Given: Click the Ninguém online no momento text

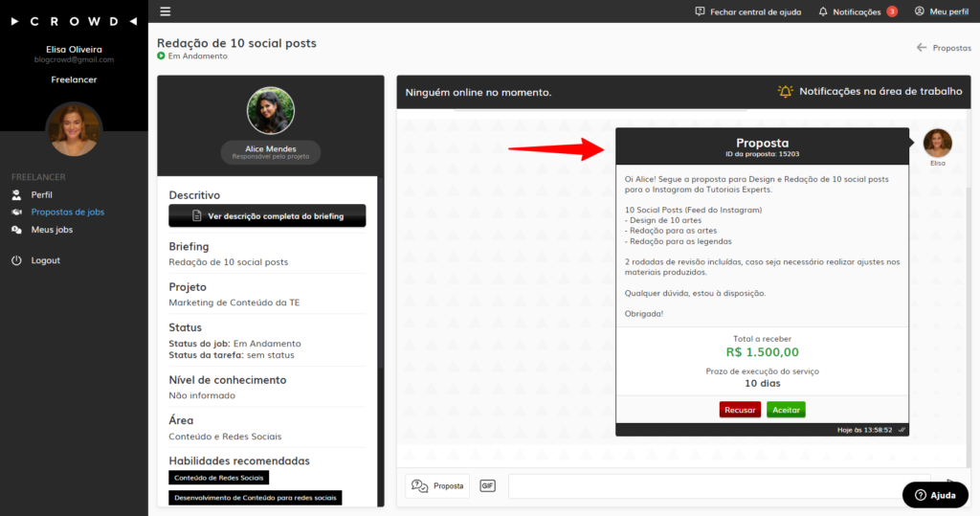Looking at the screenshot, I should pyautogui.click(x=479, y=93).
